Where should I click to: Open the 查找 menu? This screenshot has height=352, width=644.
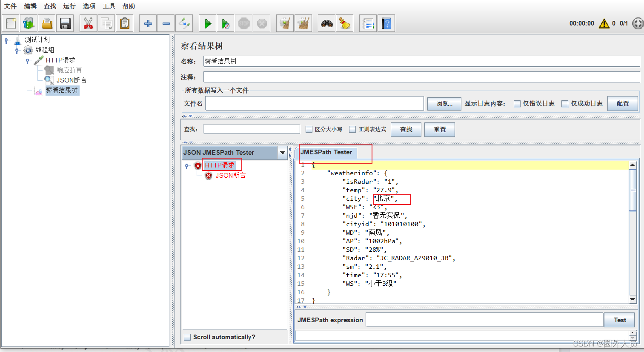[x=50, y=6]
